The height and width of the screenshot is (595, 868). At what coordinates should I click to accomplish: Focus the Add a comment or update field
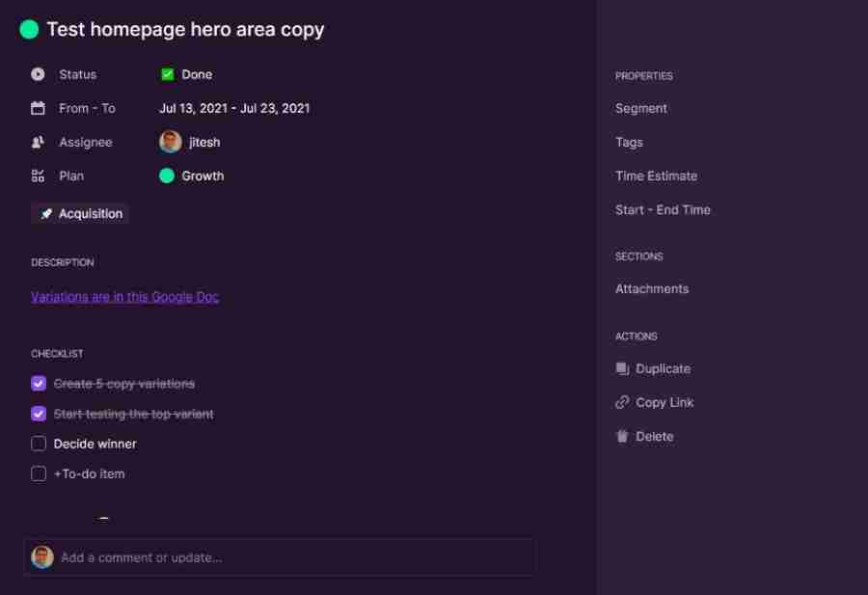(x=279, y=557)
